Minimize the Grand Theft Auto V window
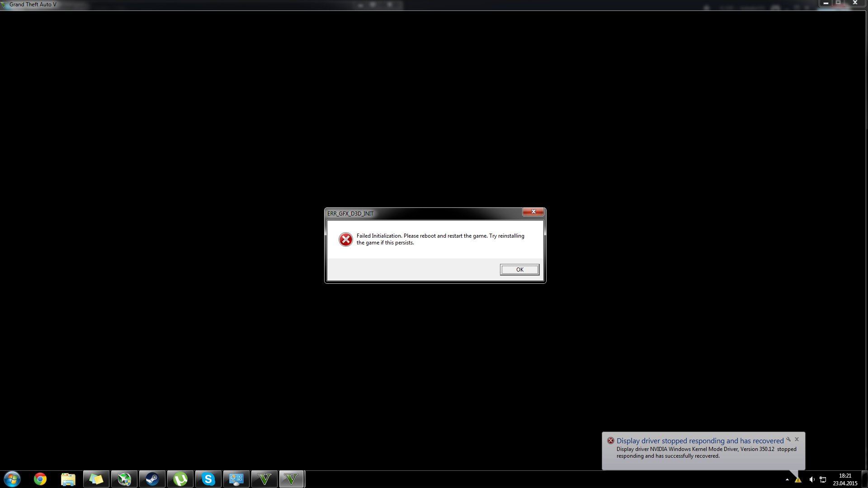The width and height of the screenshot is (868, 488). [826, 3]
